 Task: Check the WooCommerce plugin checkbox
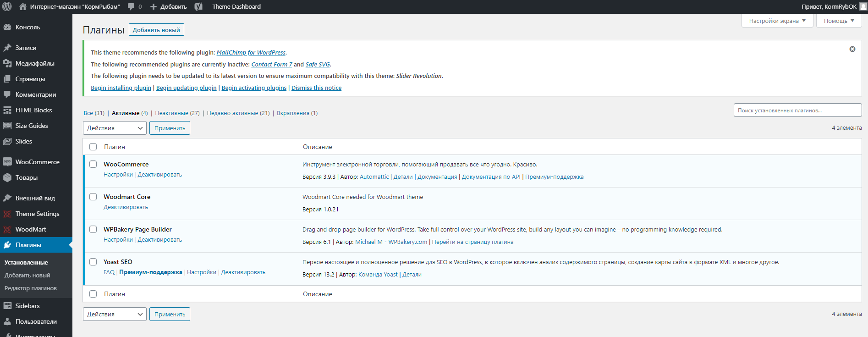click(x=93, y=164)
